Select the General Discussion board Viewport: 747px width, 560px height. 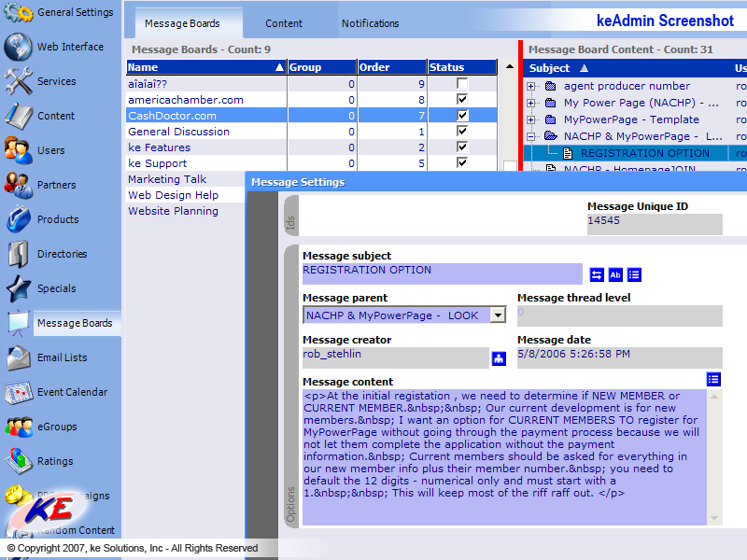click(312, 132)
